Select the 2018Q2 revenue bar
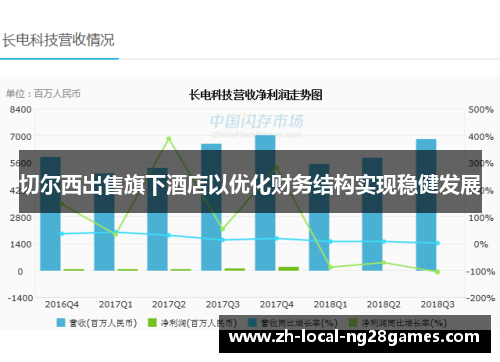The image size is (500, 362). pyautogui.click(x=372, y=214)
